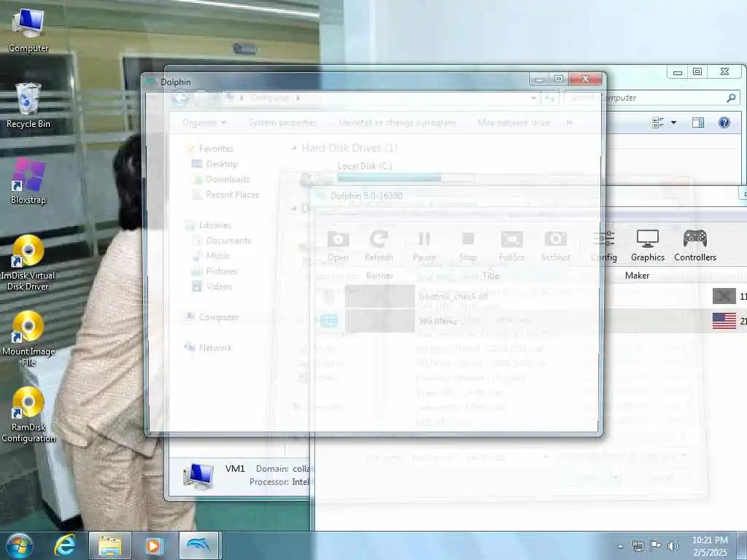Launch Internet Explorer from taskbar
747x560 pixels.
point(65,545)
